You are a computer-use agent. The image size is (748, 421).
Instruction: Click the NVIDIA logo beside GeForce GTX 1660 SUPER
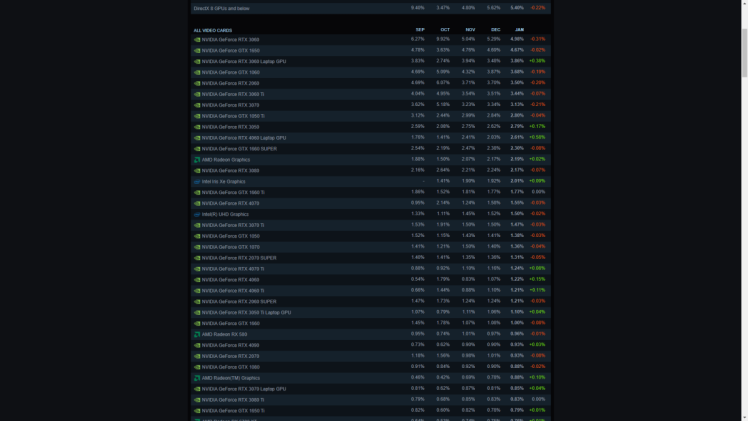(x=197, y=149)
